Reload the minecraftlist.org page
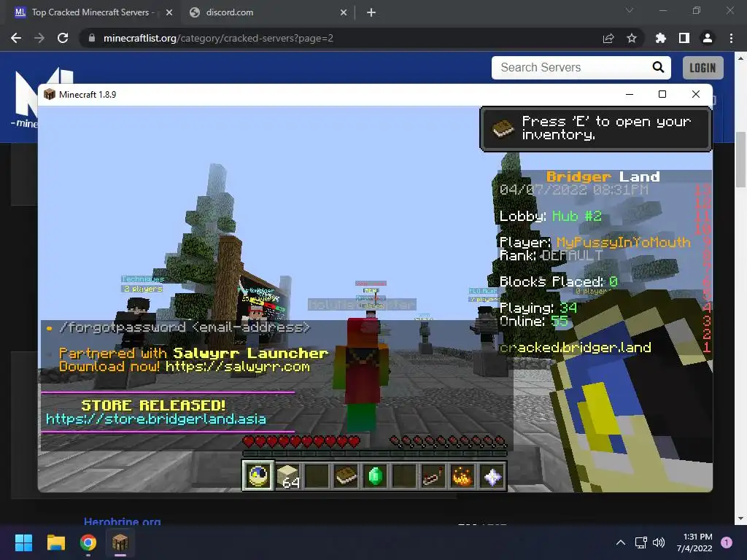747x560 pixels. [63, 38]
